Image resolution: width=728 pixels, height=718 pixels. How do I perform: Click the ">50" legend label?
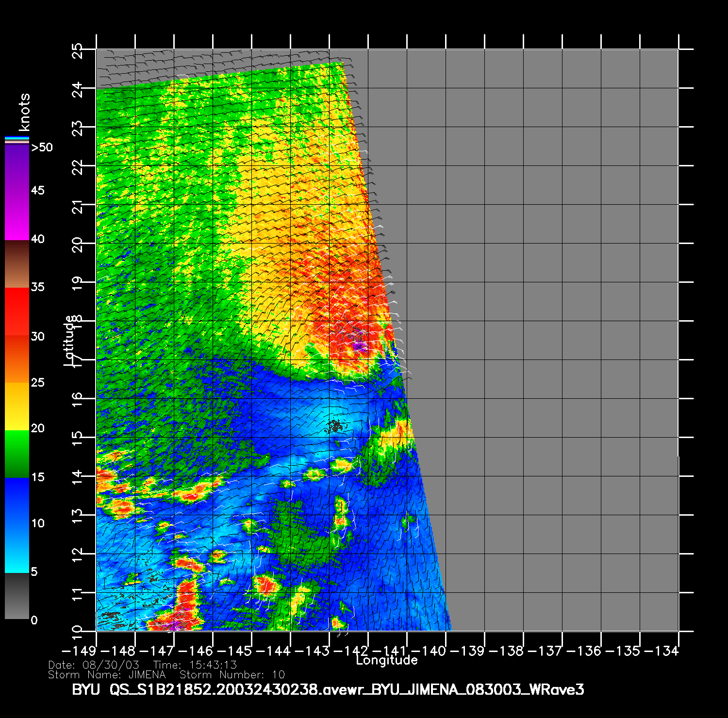tap(42, 147)
